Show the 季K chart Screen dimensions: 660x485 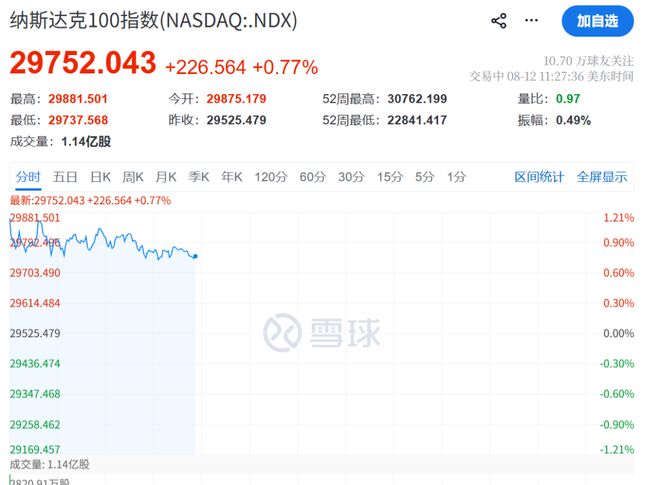pyautogui.click(x=199, y=177)
